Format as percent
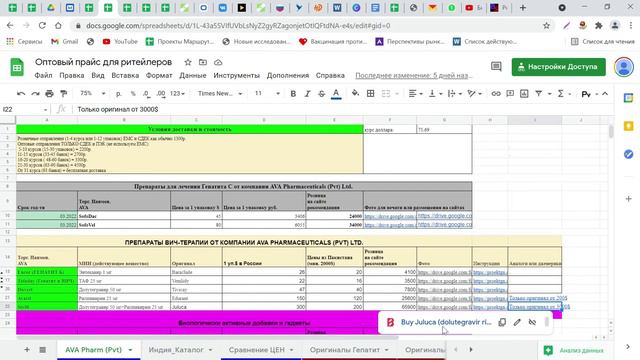The height and width of the screenshot is (360, 640). (x=133, y=94)
